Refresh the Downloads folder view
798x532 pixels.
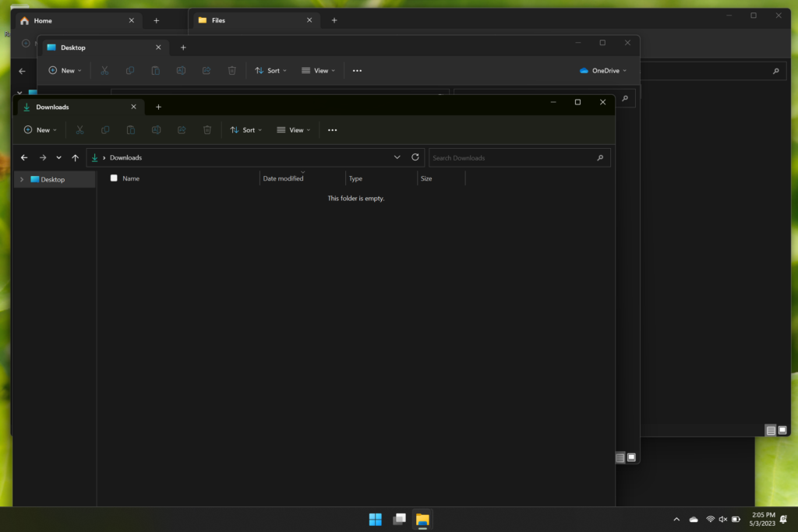point(415,157)
